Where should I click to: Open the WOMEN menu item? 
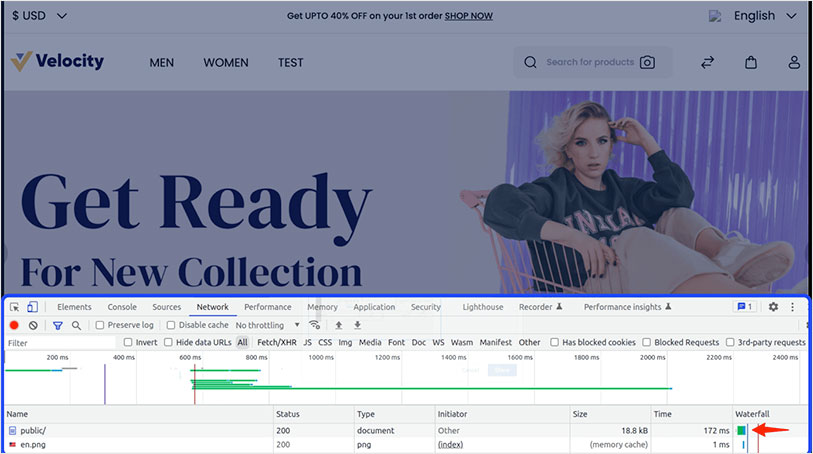tap(226, 63)
